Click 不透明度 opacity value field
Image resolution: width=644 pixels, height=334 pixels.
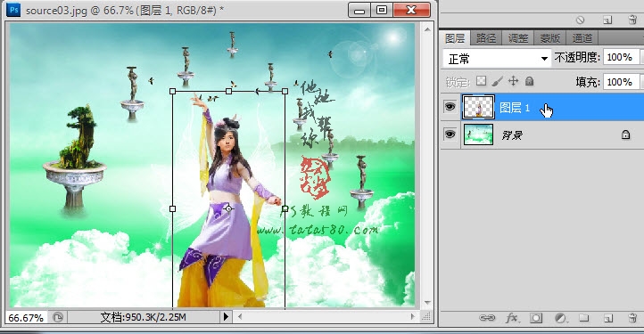click(621, 57)
